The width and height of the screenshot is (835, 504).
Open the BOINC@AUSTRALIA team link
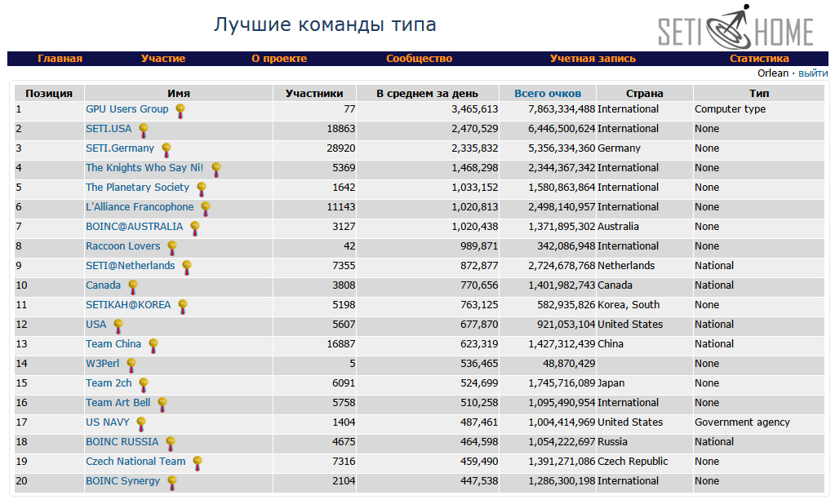(134, 227)
